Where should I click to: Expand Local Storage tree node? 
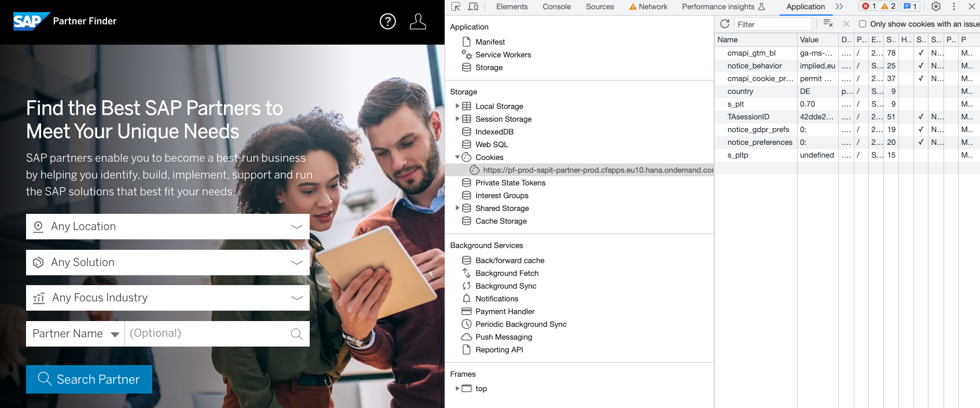point(457,106)
